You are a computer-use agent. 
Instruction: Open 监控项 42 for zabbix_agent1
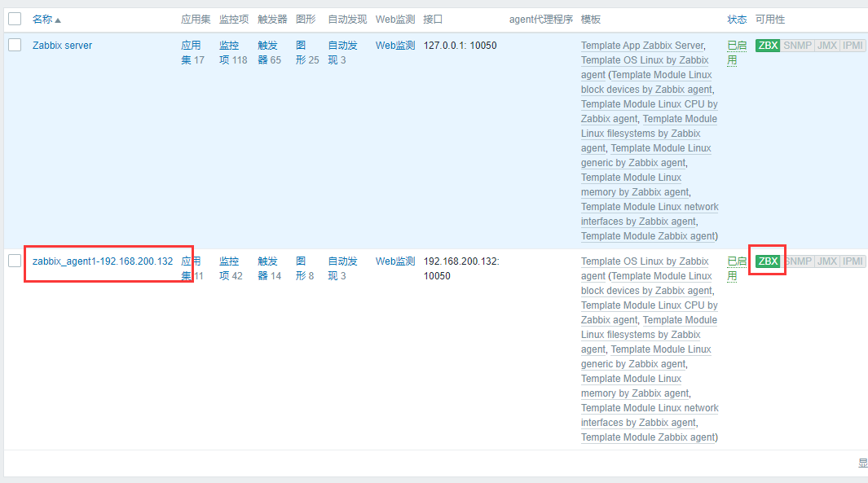pos(231,268)
